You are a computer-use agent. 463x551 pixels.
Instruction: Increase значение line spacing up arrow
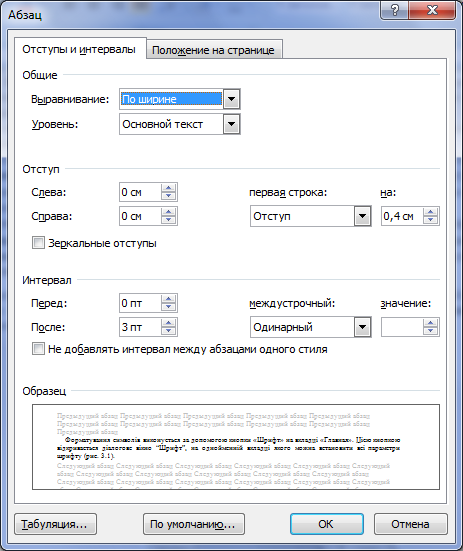[431, 323]
